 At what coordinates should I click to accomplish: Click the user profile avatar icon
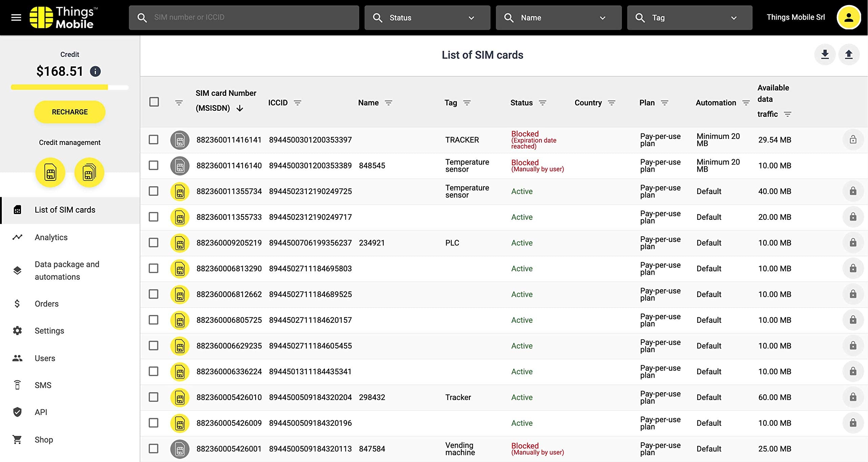(x=849, y=17)
